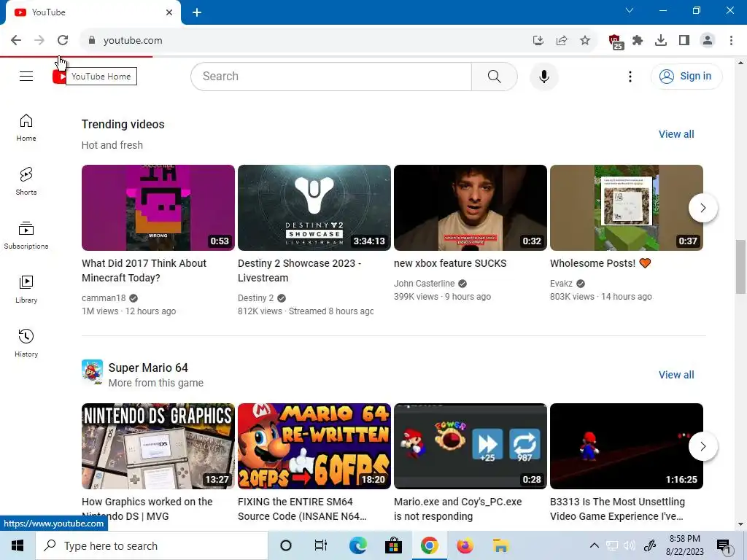Viewport: 747px width, 560px height.
Task: Open 'new xbox feature SUCKS' thumbnail
Action: [471, 208]
